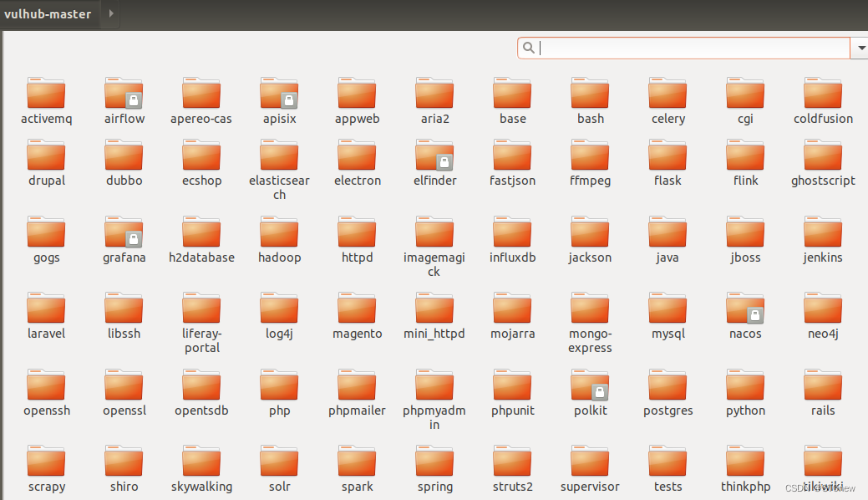Select the mongo-express folder icon
Image resolution: width=868 pixels, height=500 pixels.
tap(590, 308)
